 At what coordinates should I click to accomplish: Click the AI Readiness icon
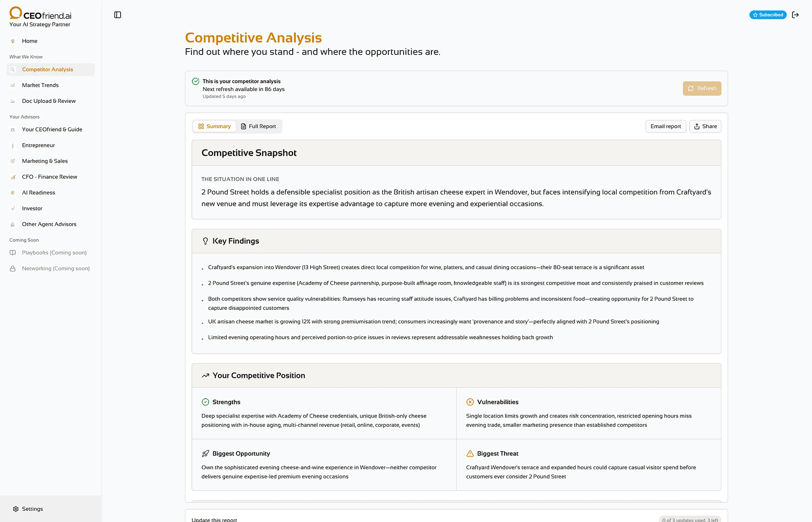[x=13, y=193]
